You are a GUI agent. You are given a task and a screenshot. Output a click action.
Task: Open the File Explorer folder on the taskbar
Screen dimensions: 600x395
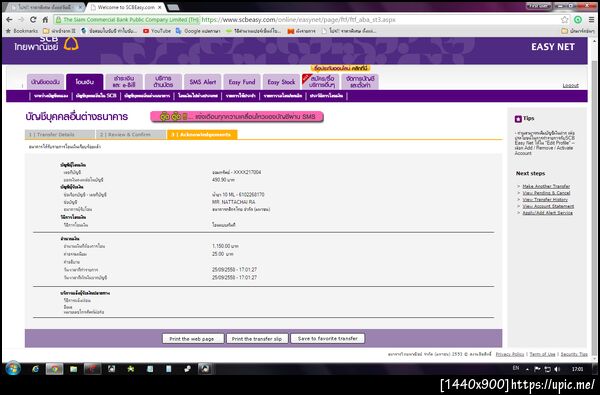73,369
